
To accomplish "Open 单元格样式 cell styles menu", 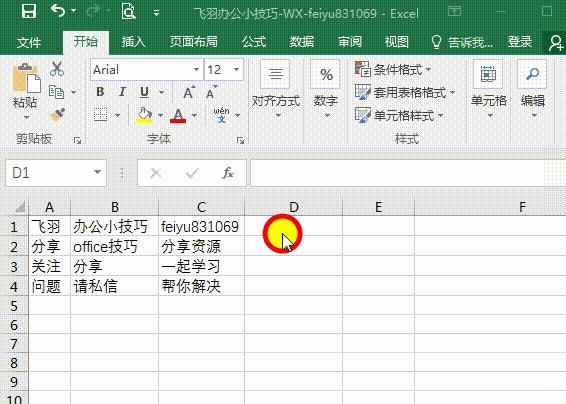I will [399, 116].
